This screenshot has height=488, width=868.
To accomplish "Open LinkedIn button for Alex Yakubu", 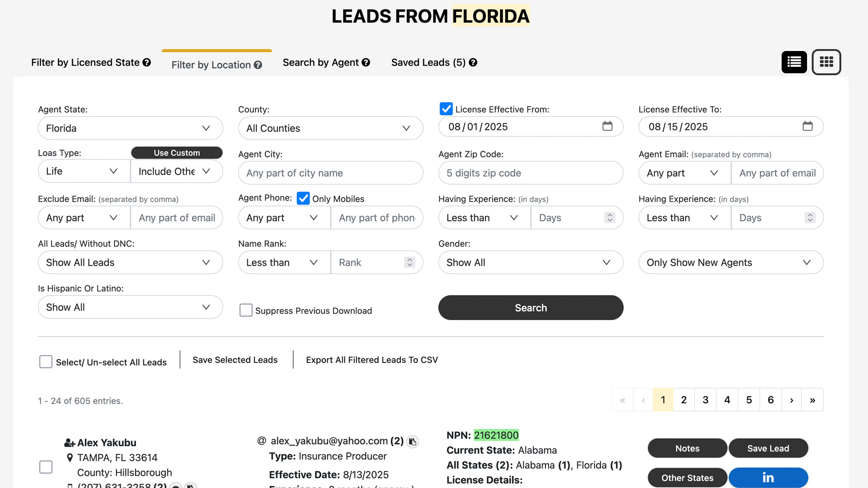I will click(x=768, y=478).
